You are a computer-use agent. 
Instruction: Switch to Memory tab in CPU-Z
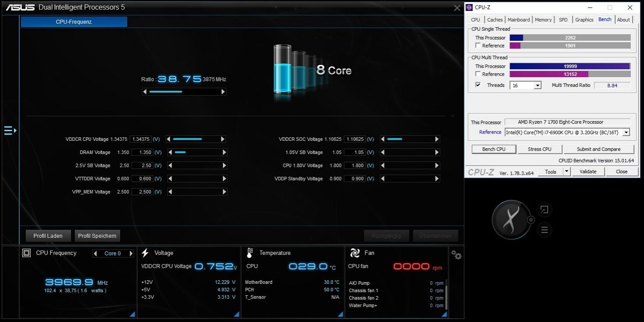pos(543,20)
